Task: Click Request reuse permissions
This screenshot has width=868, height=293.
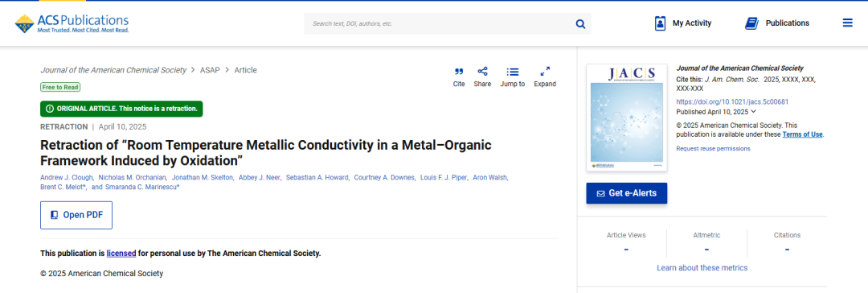Action: click(713, 149)
